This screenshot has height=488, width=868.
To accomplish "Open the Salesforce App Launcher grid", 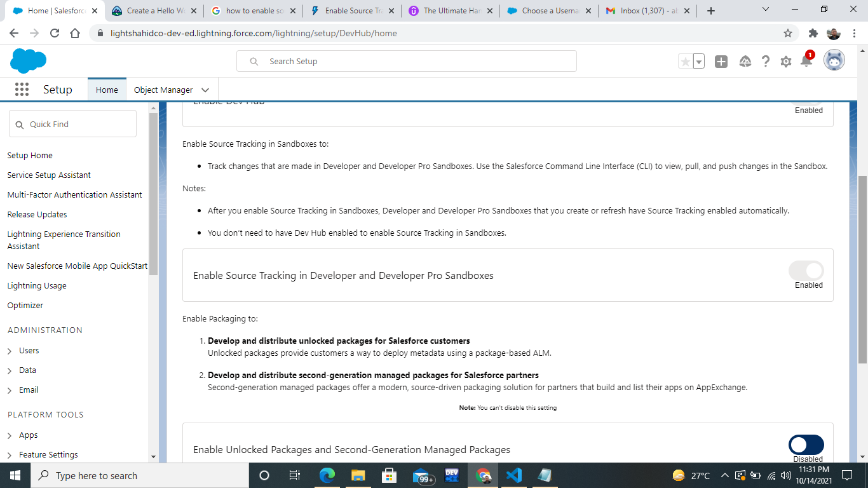I will click(x=22, y=90).
